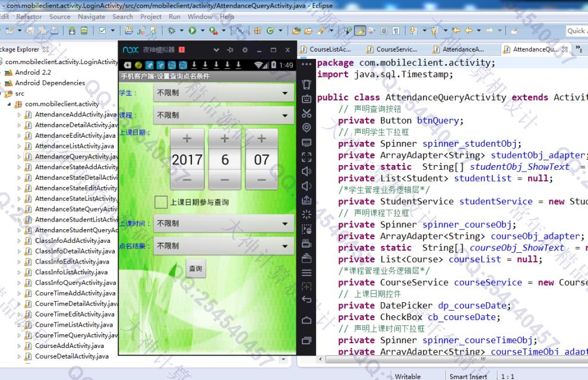Decrease the day 07 with minus button
The width and height of the screenshot is (588, 380).
262,180
